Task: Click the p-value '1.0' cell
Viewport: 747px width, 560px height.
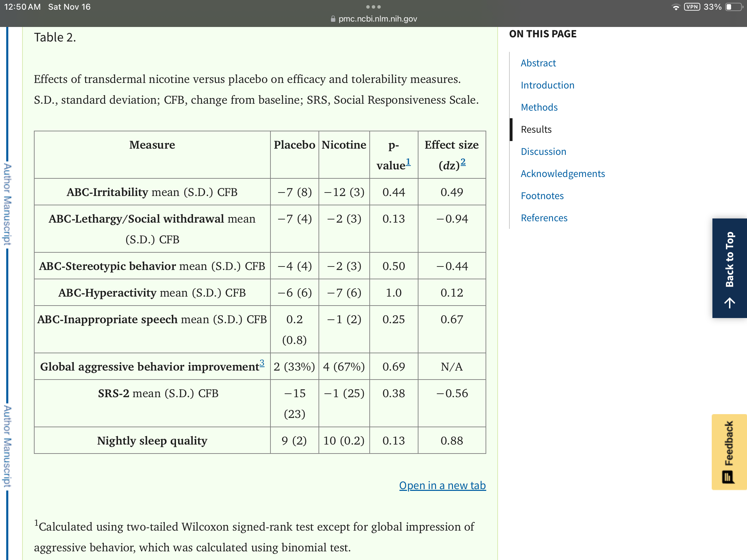Action: tap(394, 293)
